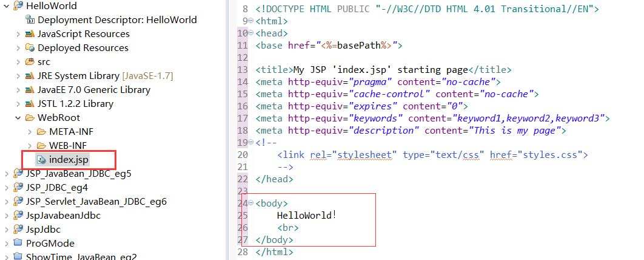Screen dimensions: 644x260
Task: Click the ProGMode closed project icon
Action: coord(18,243)
